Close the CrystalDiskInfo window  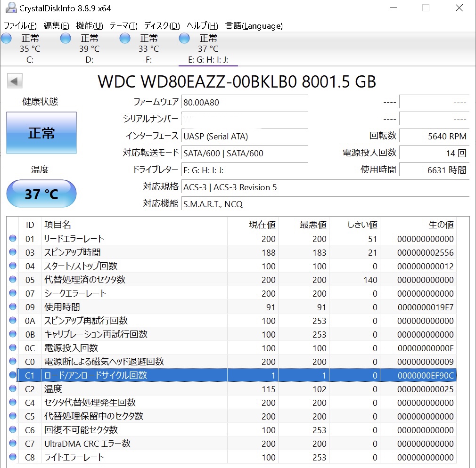tap(460, 8)
